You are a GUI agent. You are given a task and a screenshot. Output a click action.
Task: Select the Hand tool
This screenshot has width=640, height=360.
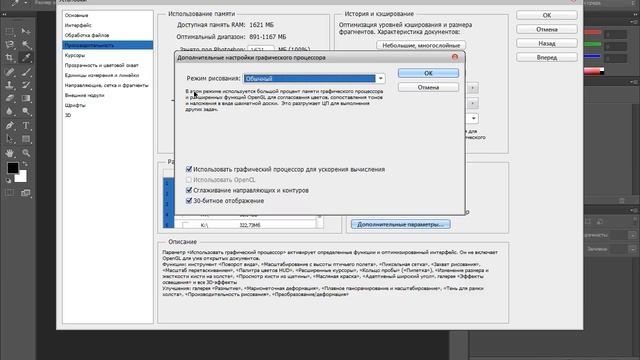pyautogui.click(x=9, y=153)
